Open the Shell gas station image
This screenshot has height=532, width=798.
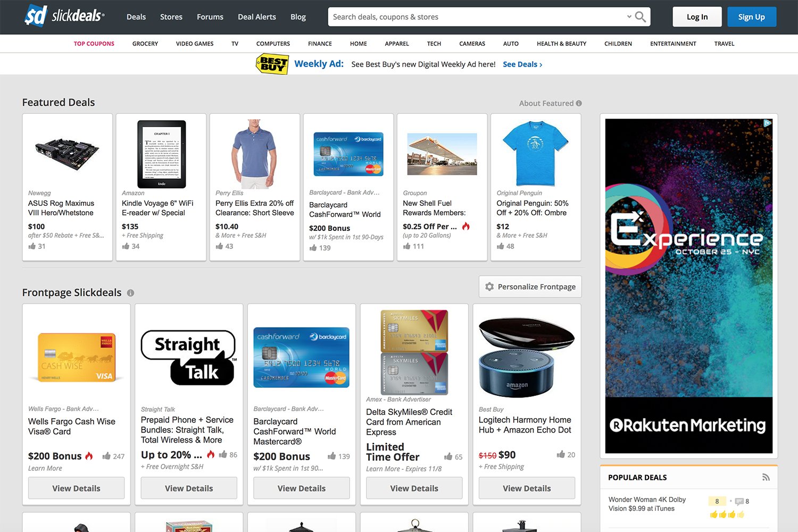coord(442,154)
